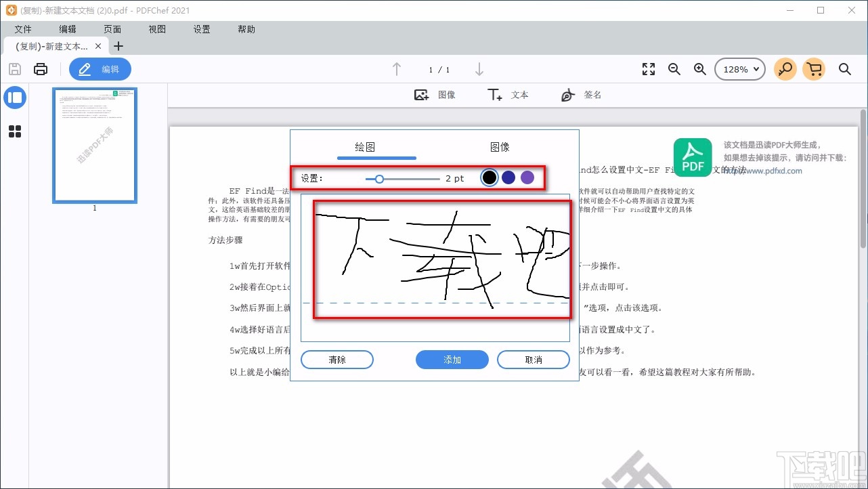Select the 文本 (add text) tool icon
868x489 pixels.
pyautogui.click(x=494, y=94)
